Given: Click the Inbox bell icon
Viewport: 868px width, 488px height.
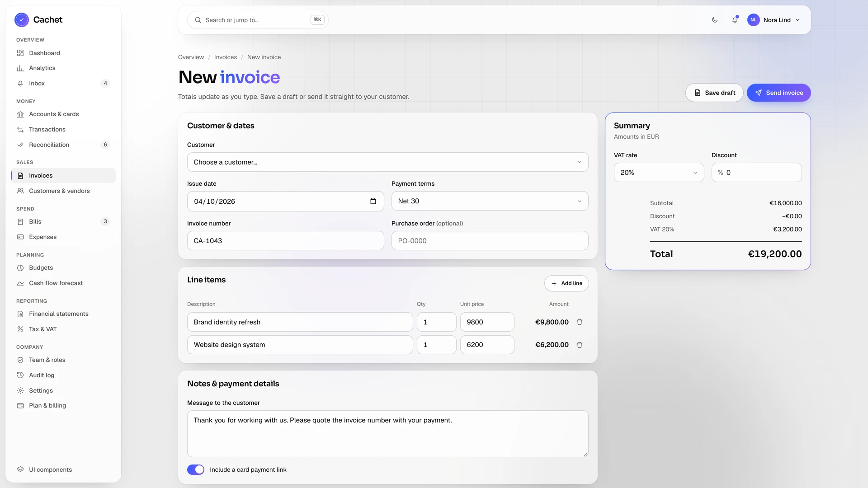Looking at the screenshot, I should [20, 84].
